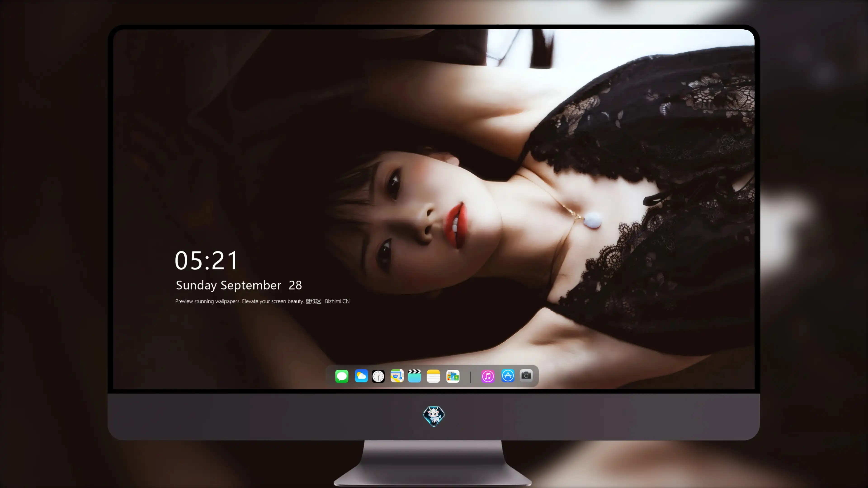Open the yellow Notes app
Image resolution: width=868 pixels, height=488 pixels.
coord(433,376)
